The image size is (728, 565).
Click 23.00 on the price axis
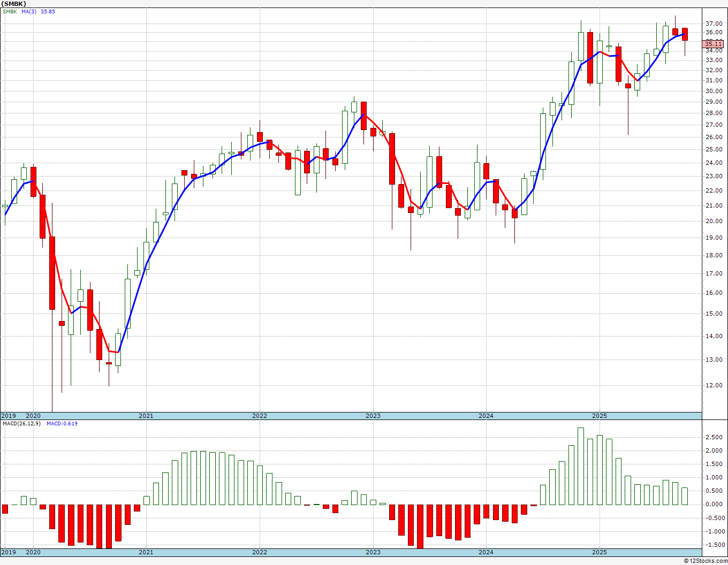click(714, 176)
